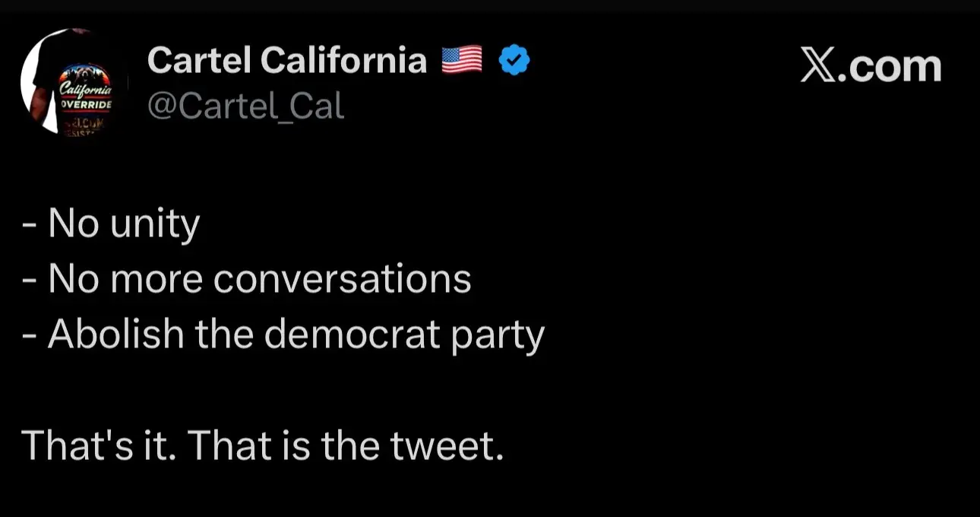The height and width of the screenshot is (517, 980).
Task: Click the word "Abolish" in the tweet
Action: coord(115,334)
